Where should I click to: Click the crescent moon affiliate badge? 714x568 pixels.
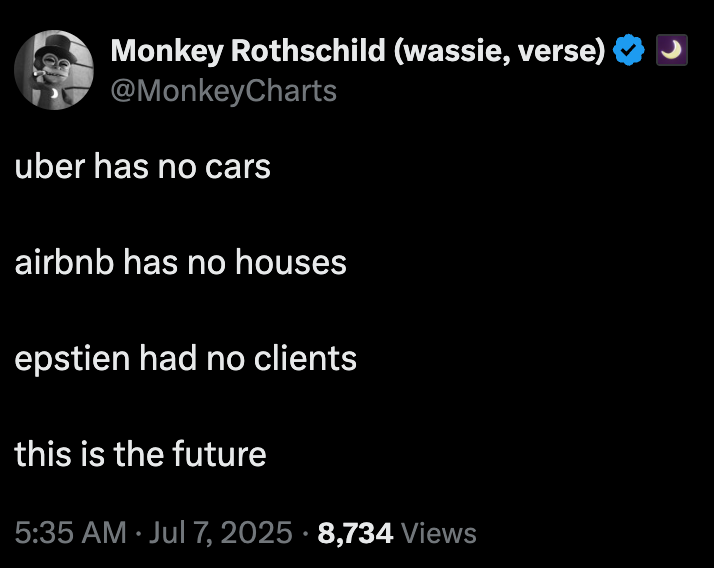[670, 49]
